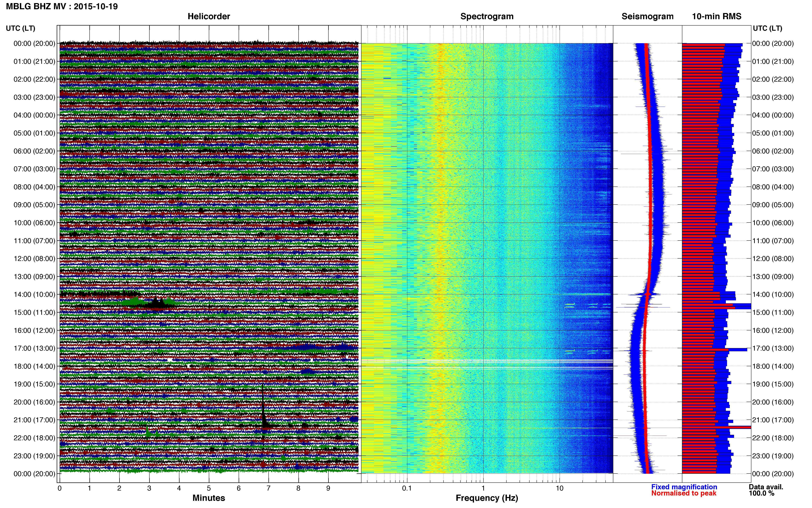Click left time label '09:00 (05:00)'

pyautogui.click(x=34, y=205)
